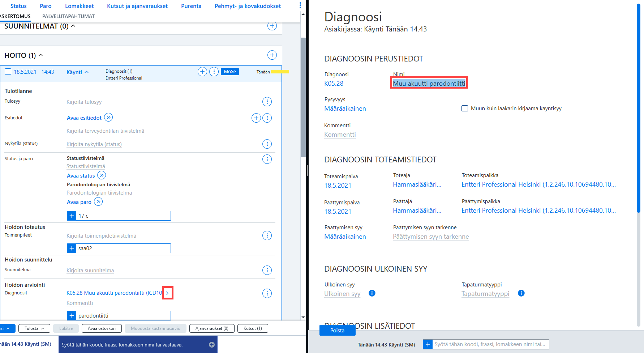
Task: Select the Toteamispäivä 18.5.2021 date
Action: pos(338,186)
